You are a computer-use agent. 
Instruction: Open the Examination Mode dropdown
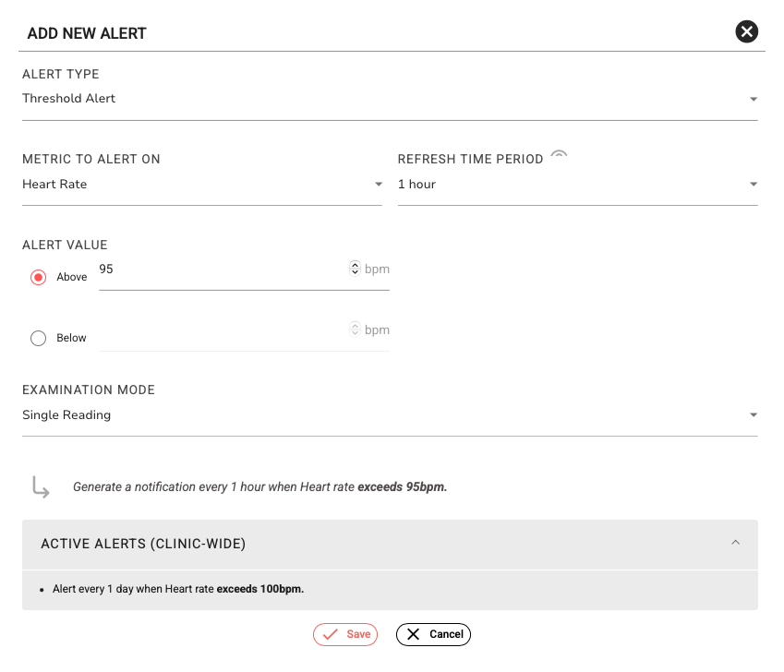tap(753, 415)
